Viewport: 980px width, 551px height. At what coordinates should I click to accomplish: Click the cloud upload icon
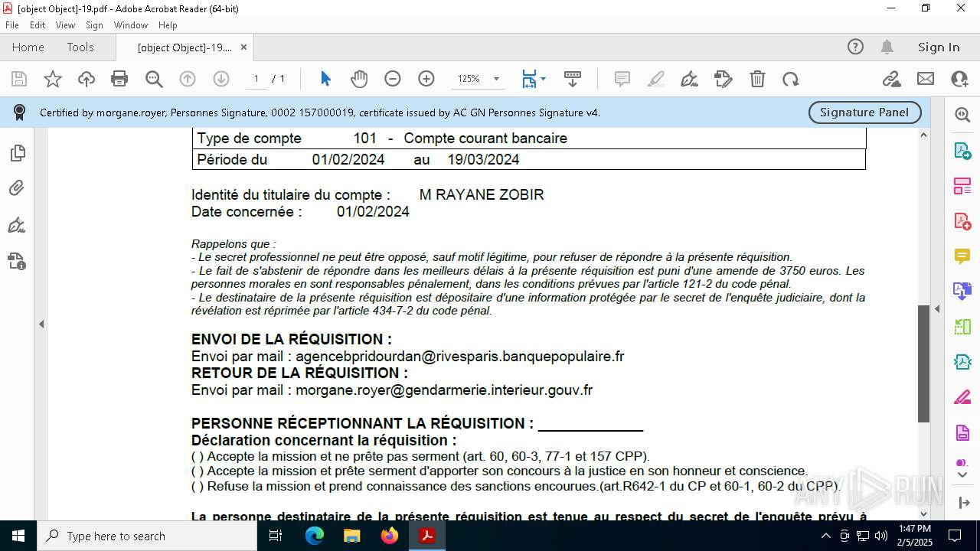click(x=87, y=79)
